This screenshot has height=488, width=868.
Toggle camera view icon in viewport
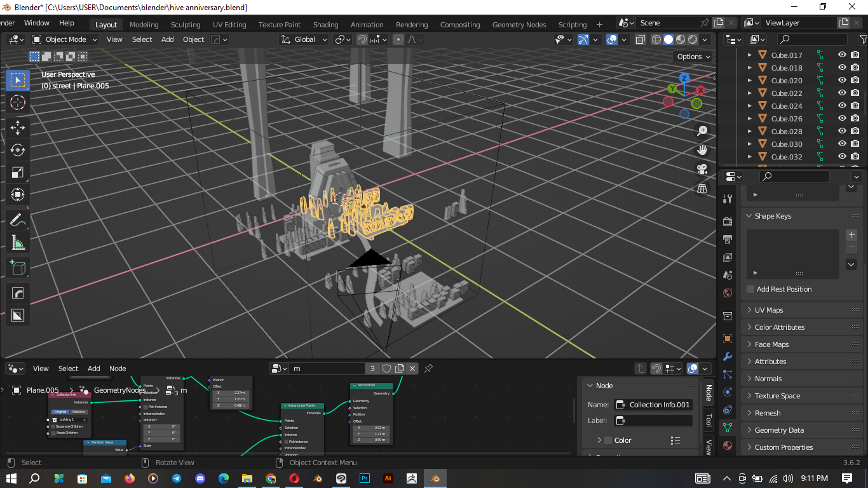(702, 169)
